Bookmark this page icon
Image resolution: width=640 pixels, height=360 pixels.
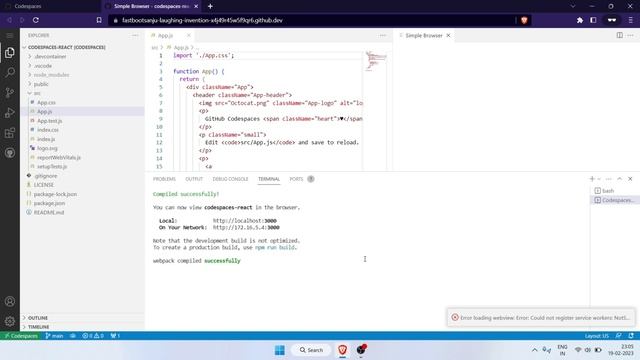click(99, 20)
